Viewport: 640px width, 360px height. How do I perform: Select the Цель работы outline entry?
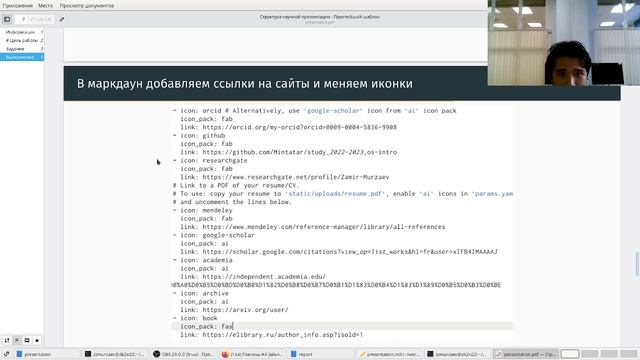[x=22, y=40]
